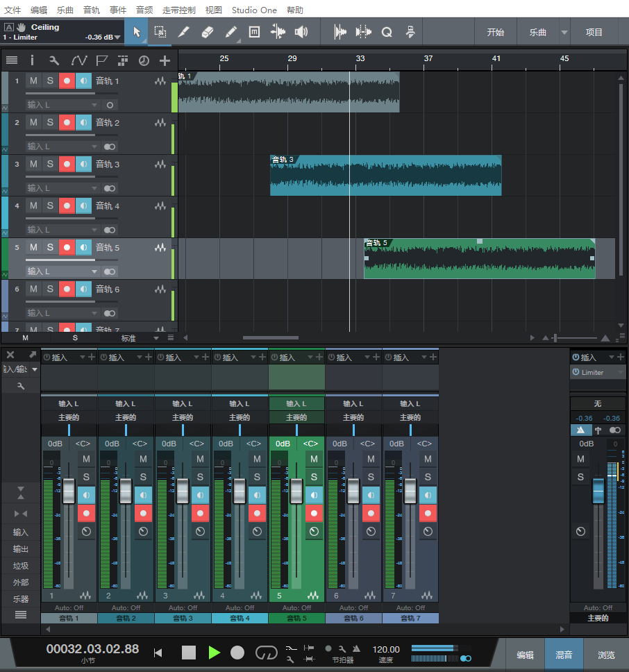
Task: Click the 音轨 5 audio clip
Action: point(480,259)
